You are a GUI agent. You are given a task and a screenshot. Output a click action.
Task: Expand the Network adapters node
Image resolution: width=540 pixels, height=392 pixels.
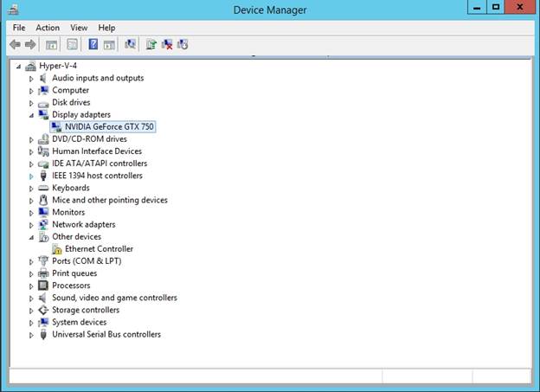32,224
